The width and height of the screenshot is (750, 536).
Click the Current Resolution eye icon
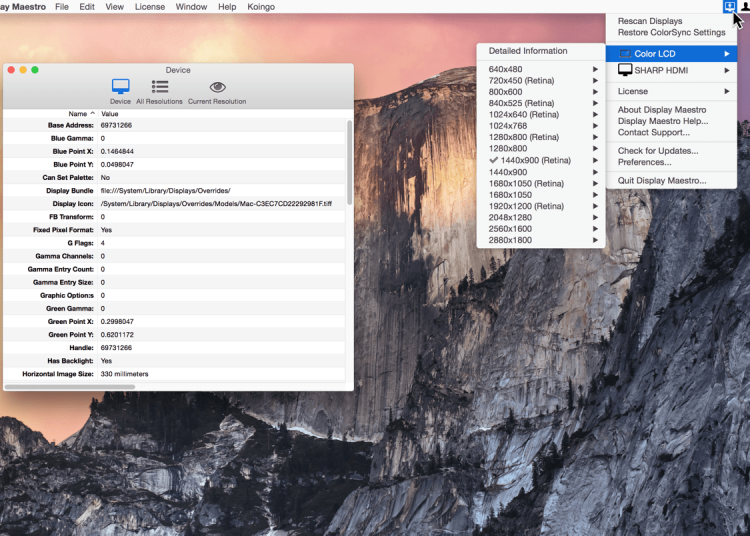click(217, 87)
